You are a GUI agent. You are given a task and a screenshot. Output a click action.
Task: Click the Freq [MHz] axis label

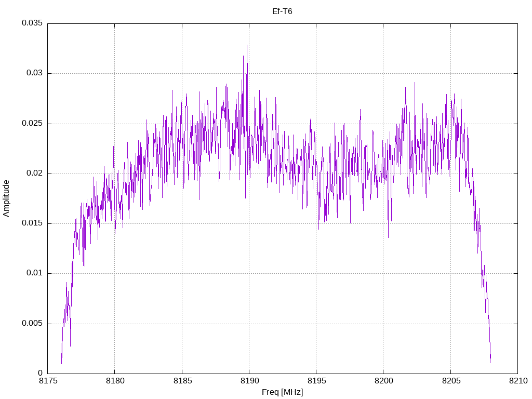282,392
